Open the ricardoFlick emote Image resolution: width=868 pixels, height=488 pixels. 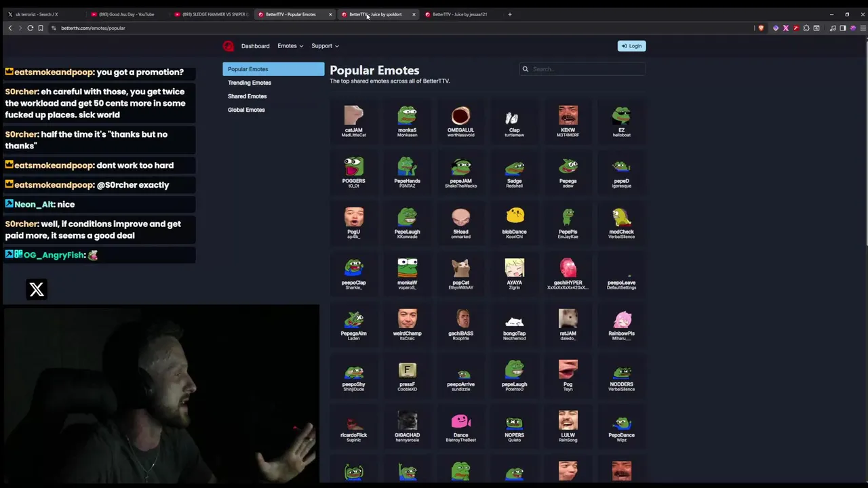click(353, 426)
